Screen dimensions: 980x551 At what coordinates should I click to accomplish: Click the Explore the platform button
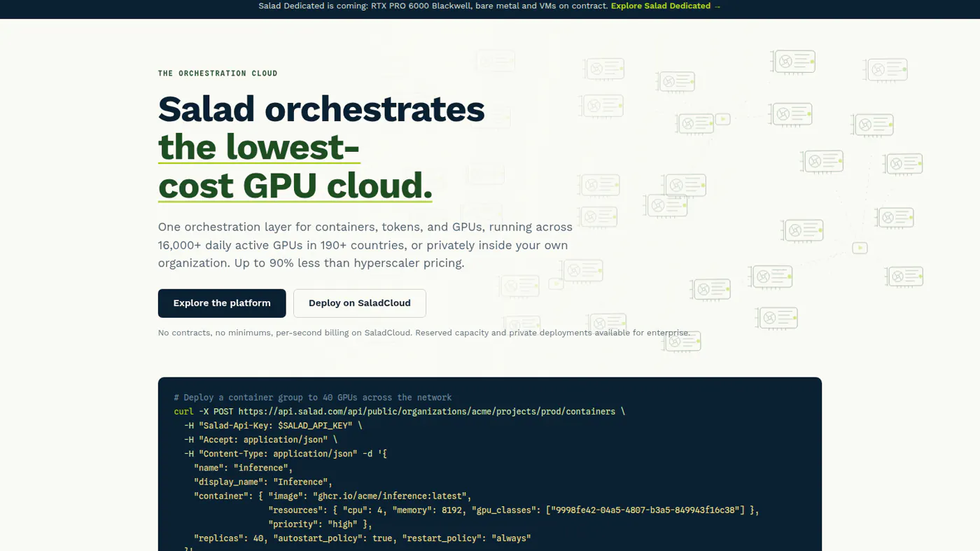(x=222, y=303)
